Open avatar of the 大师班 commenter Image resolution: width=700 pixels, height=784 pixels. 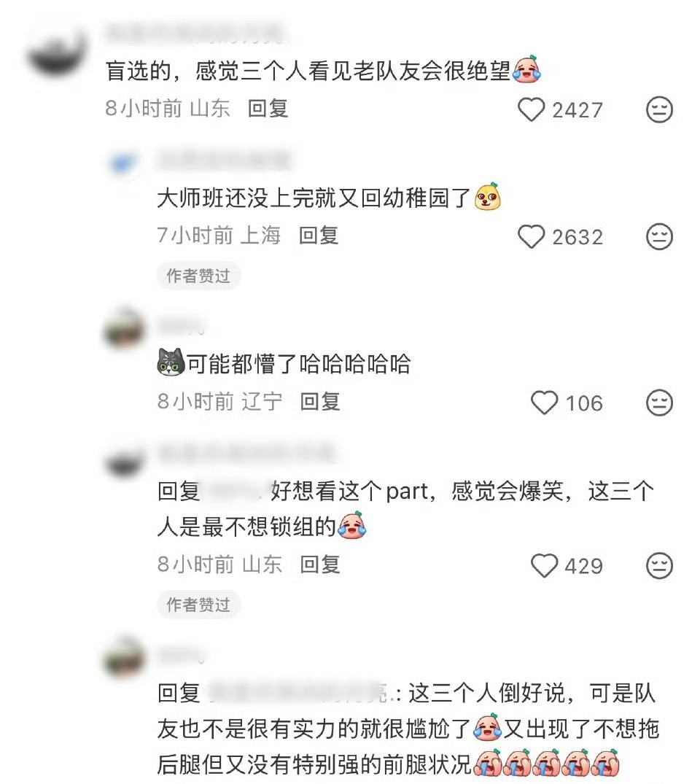point(124,165)
